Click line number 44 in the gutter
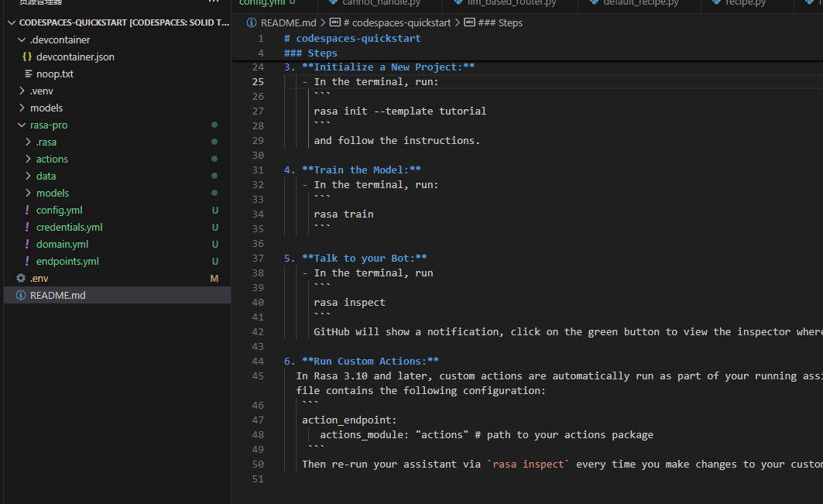Screen dimensions: 823x504 [258, 362]
